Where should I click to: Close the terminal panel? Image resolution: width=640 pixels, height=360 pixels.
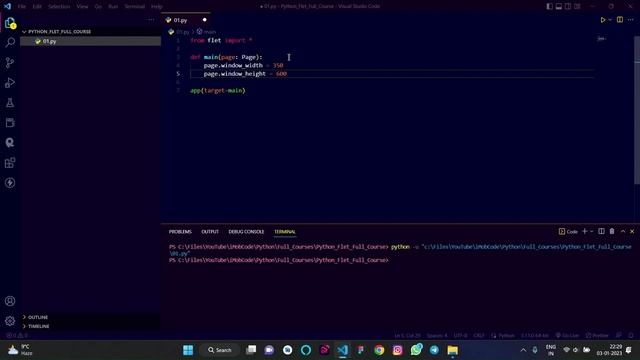tap(632, 231)
